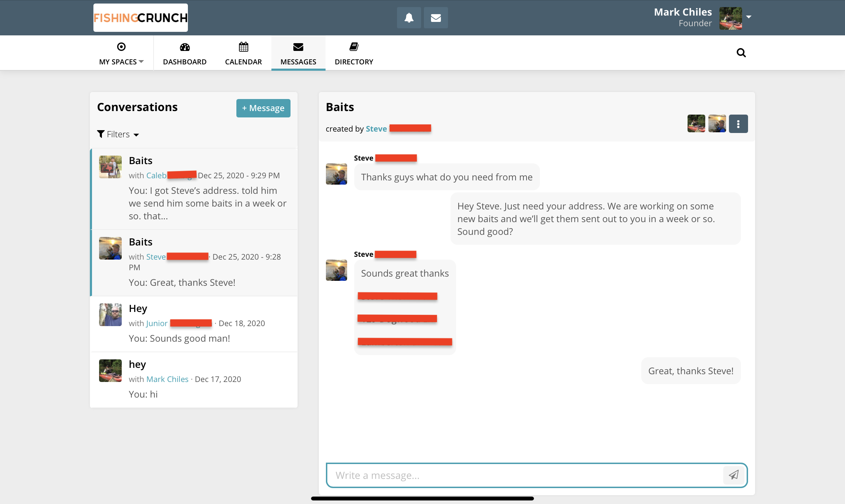Click the search magnifier icon
The image size is (845, 504).
click(x=741, y=53)
